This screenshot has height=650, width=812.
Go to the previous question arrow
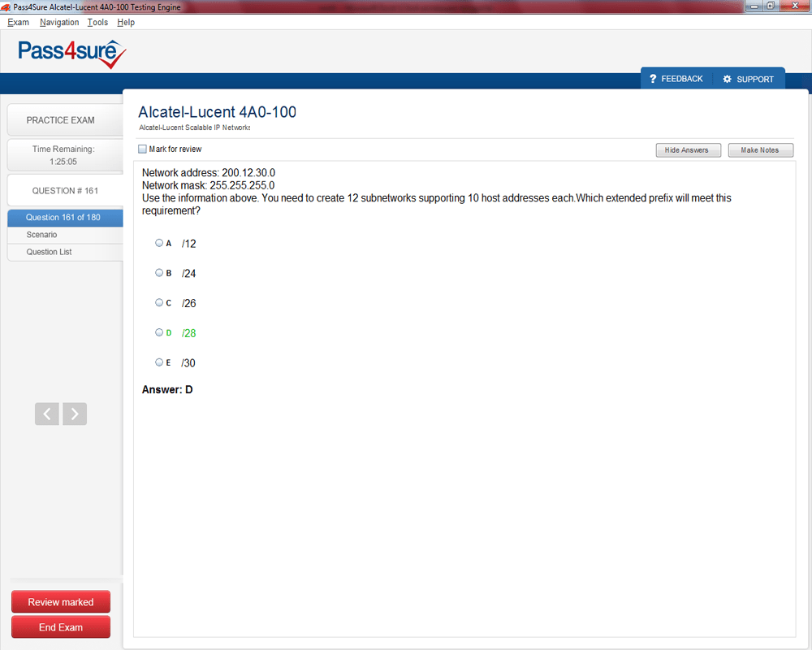[x=46, y=414]
